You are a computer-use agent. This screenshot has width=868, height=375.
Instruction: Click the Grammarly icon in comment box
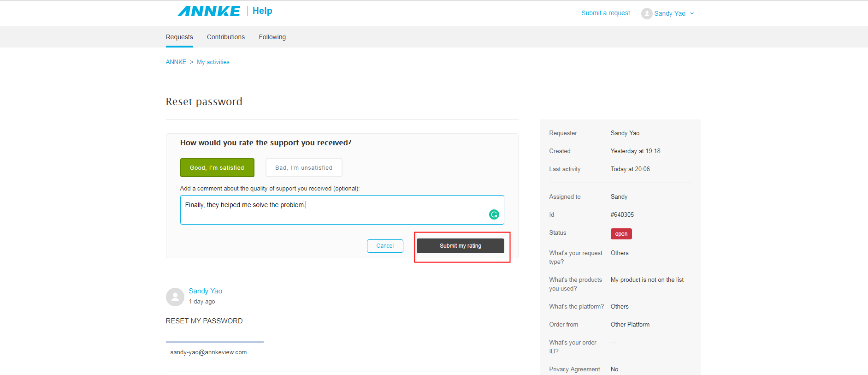point(494,214)
